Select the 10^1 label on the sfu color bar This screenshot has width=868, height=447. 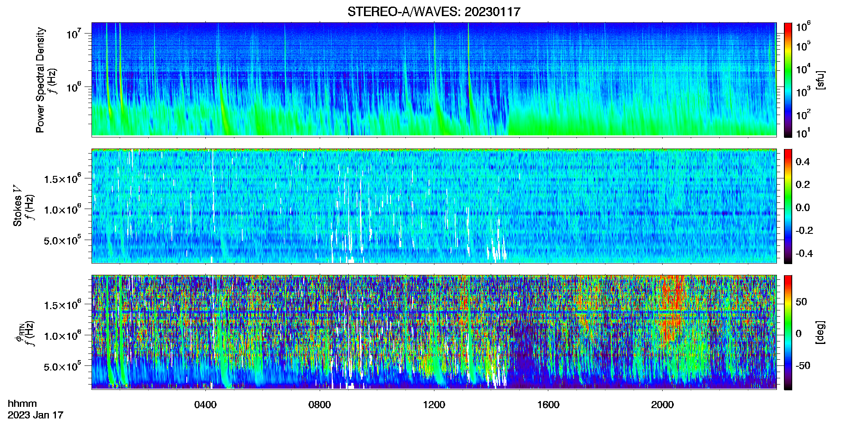click(803, 133)
